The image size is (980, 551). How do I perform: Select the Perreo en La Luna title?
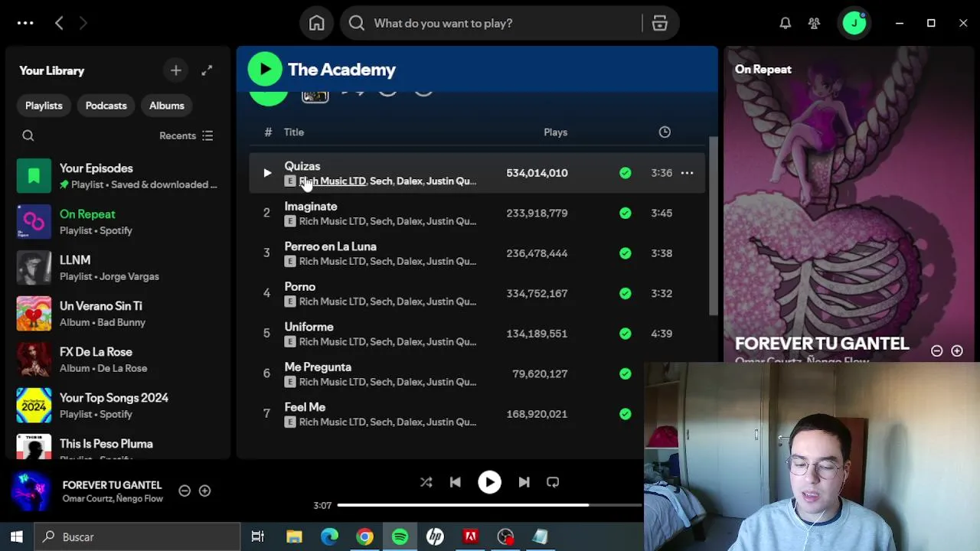[330, 246]
